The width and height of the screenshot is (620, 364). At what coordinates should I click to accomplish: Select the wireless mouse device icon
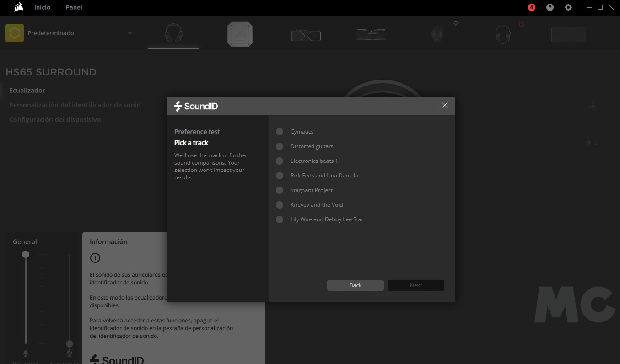coord(437,34)
